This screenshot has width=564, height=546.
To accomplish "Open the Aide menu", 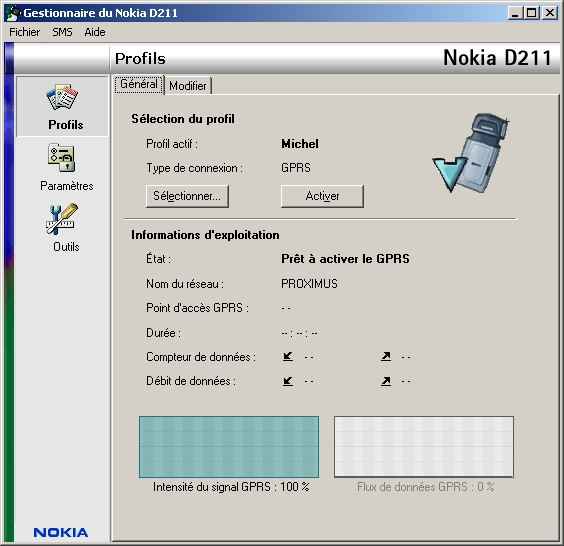I will [x=95, y=32].
